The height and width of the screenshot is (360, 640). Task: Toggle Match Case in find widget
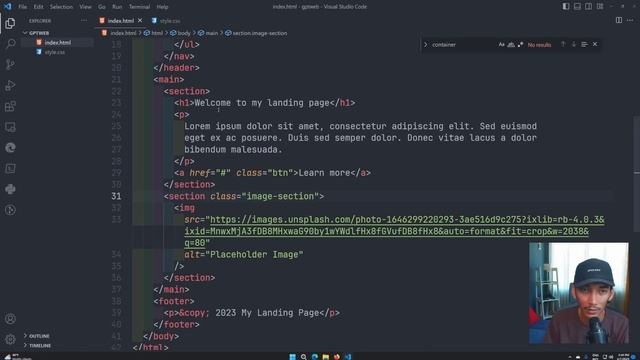(501, 44)
